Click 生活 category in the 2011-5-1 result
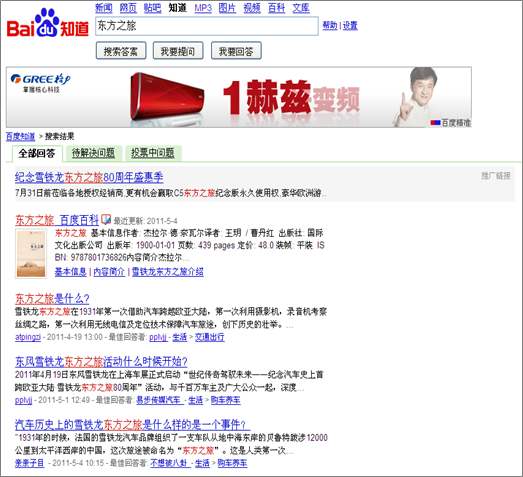The image size is (523, 477). 195,400
